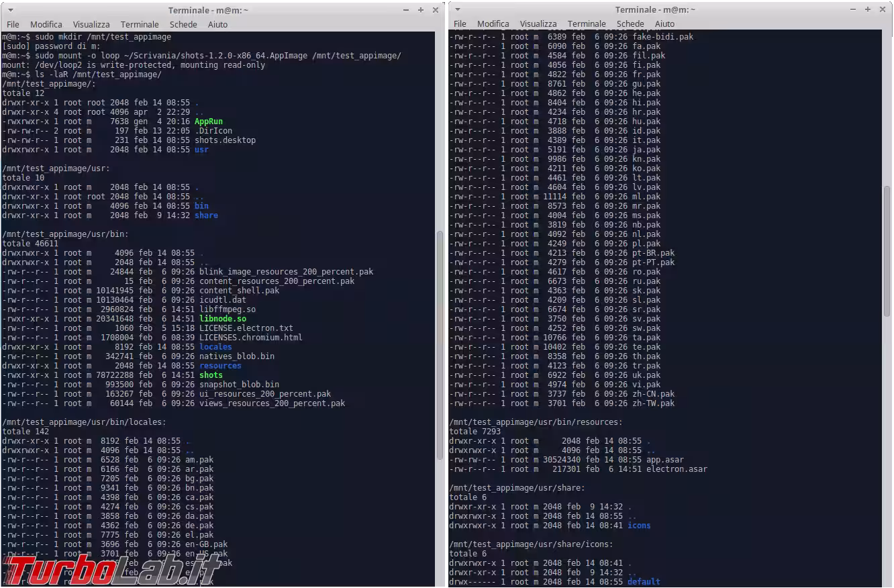
Task: Open Modifica menu in left terminal
Action: [46, 24]
